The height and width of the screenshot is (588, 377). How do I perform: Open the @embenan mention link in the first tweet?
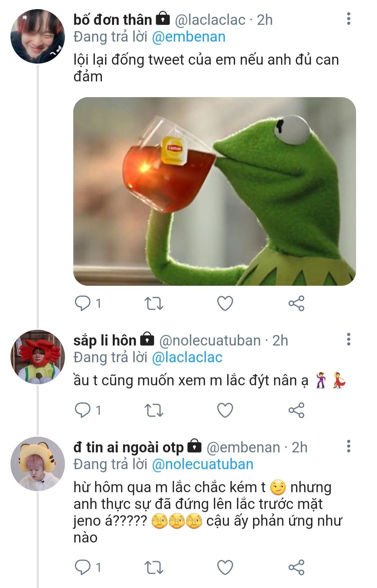tap(188, 37)
